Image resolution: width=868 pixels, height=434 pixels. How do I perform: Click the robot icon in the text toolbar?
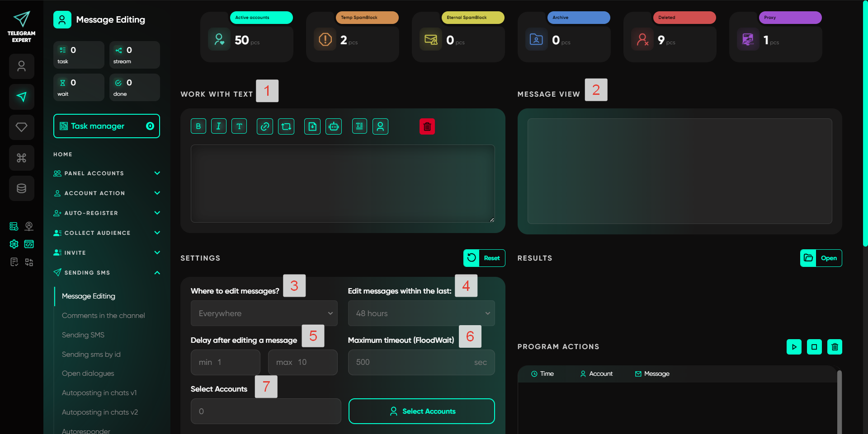click(x=334, y=126)
